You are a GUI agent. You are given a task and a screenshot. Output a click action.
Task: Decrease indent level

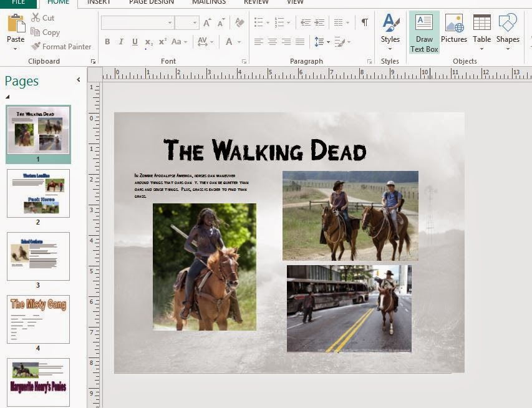pyautogui.click(x=306, y=22)
